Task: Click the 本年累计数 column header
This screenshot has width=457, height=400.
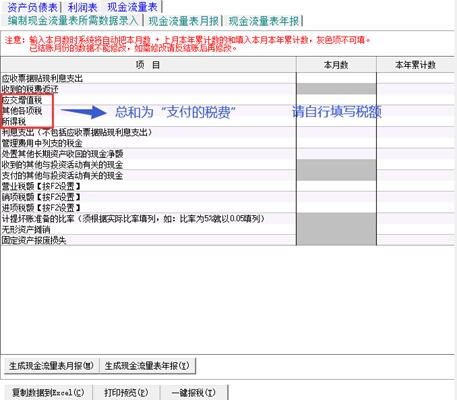Action: point(415,65)
